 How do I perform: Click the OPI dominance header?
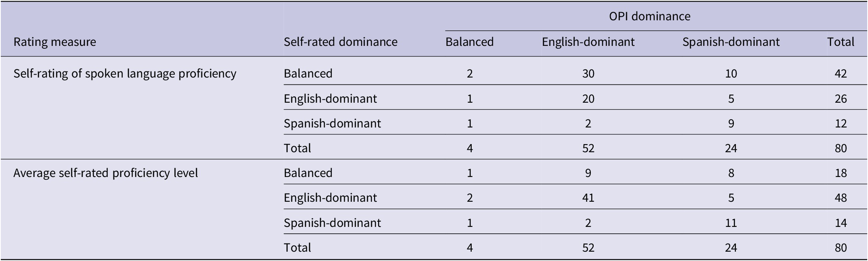pyautogui.click(x=650, y=16)
